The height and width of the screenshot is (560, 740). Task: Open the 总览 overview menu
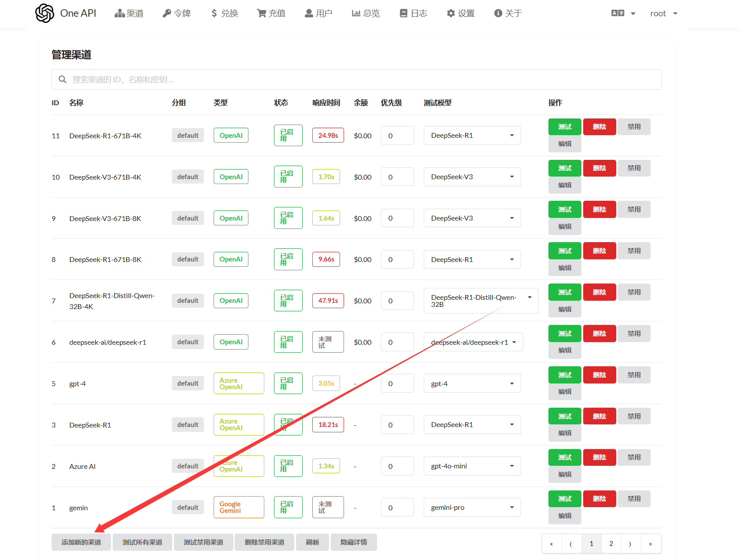(366, 13)
